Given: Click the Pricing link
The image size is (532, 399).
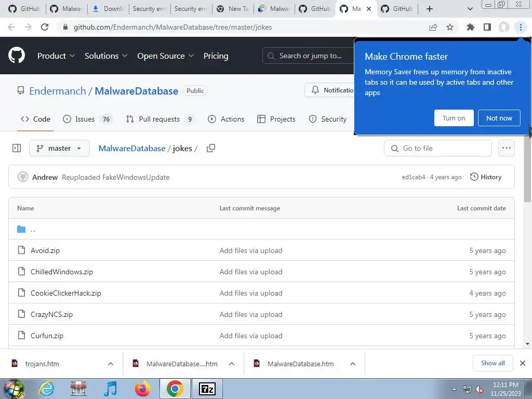Looking at the screenshot, I should 216,56.
